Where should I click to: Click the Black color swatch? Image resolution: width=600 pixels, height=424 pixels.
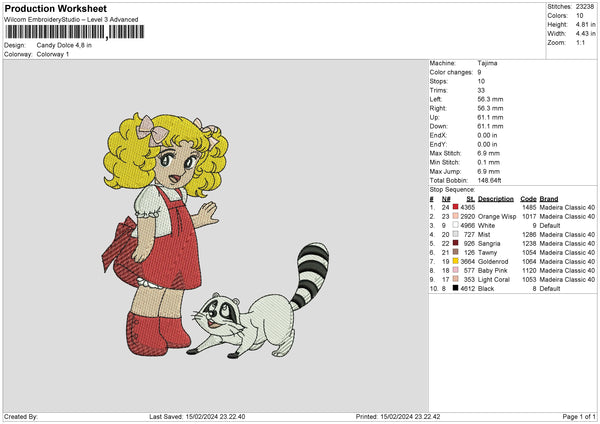coord(455,288)
